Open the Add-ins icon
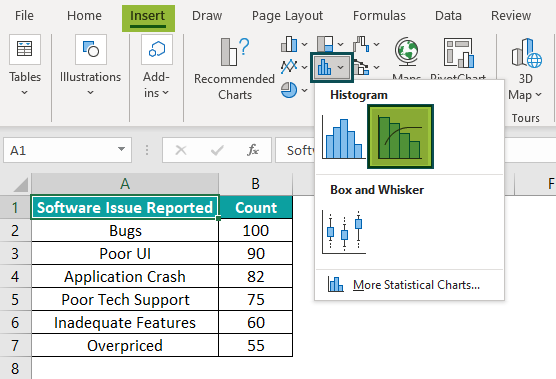556x379 pixels. (157, 49)
